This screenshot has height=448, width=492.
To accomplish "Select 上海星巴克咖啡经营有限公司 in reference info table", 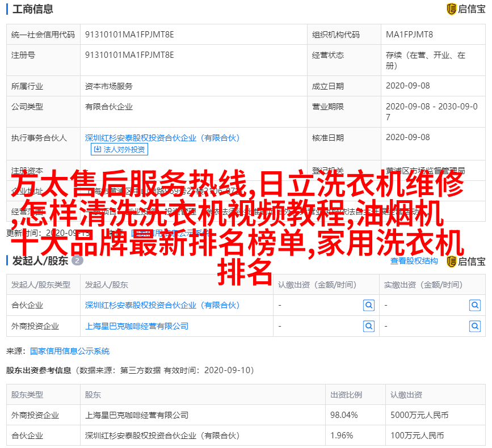I will (137, 415).
